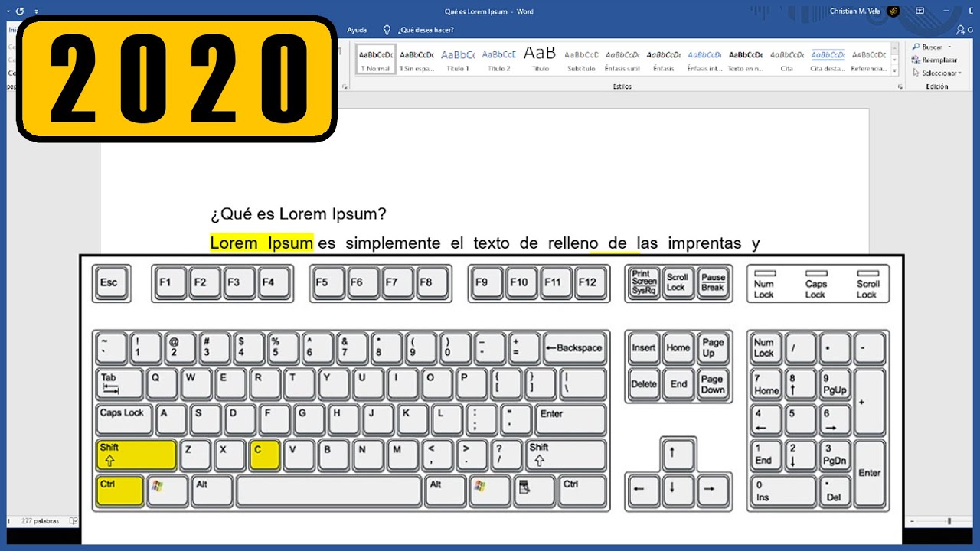Click the word imprentas in the document
The width and height of the screenshot is (980, 551).
click(x=704, y=243)
